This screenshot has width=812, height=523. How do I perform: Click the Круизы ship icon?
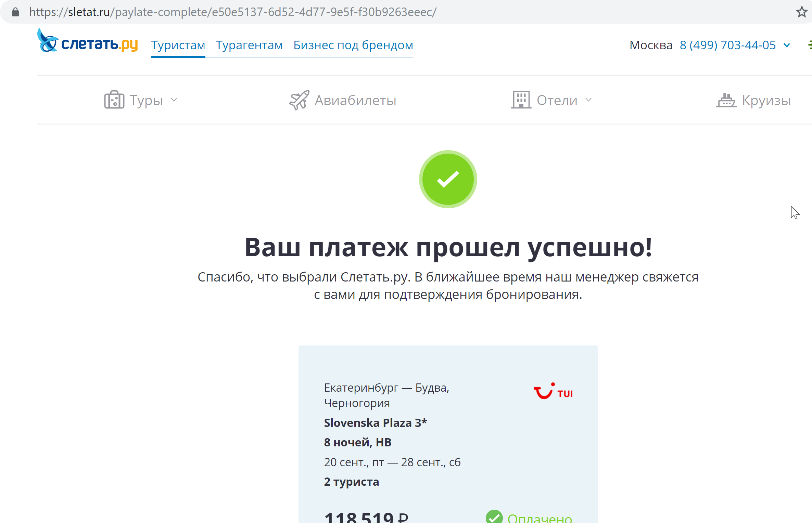[x=726, y=100]
